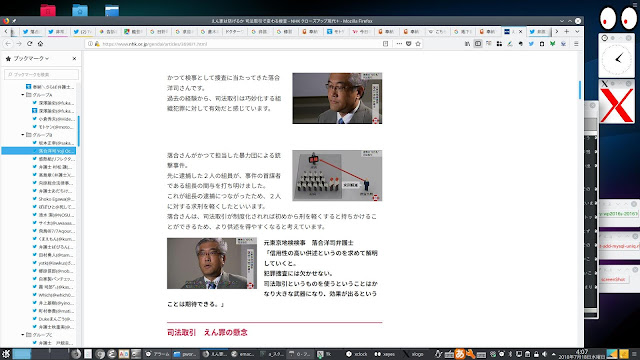Close the bookmarks sidebar
Viewport: 640px width, 360px height.
pos(74,59)
